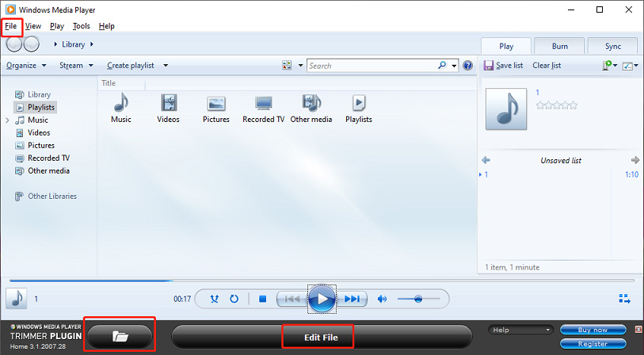Expand the Music tree node
Image resolution: width=644 pixels, height=355 pixels.
coord(7,120)
